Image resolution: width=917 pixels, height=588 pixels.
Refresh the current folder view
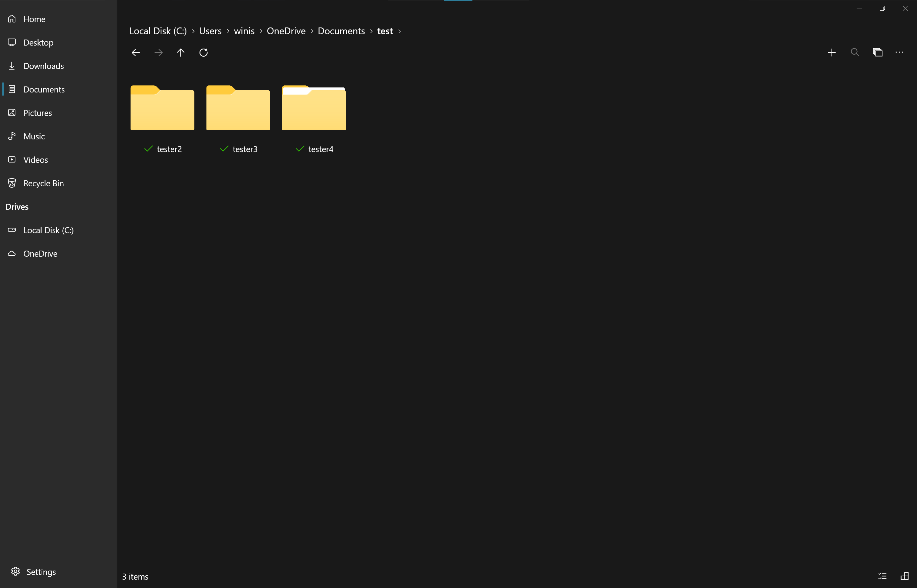pos(204,53)
